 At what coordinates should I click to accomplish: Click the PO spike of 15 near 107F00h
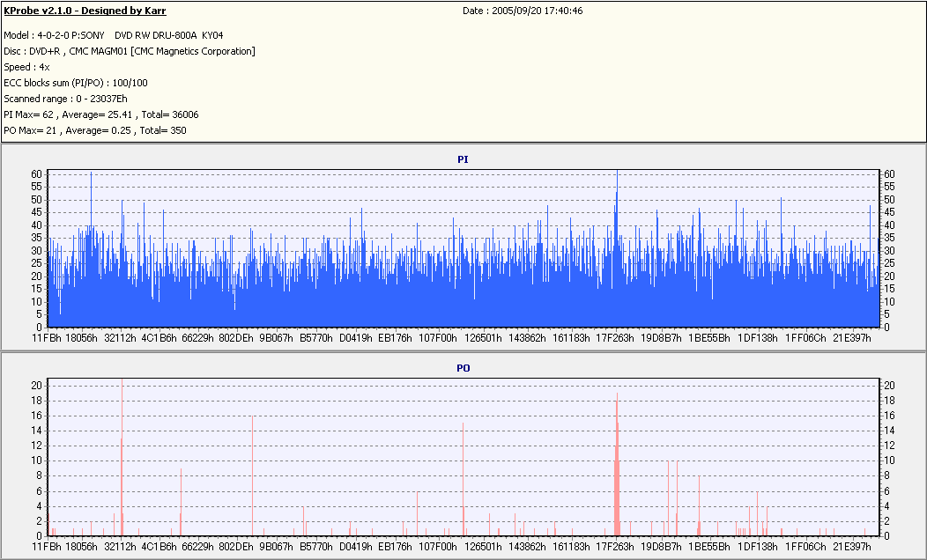pyautogui.click(x=463, y=479)
